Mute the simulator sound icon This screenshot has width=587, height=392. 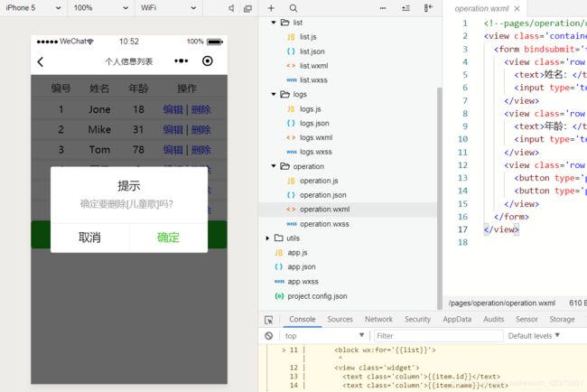pyautogui.click(x=232, y=8)
